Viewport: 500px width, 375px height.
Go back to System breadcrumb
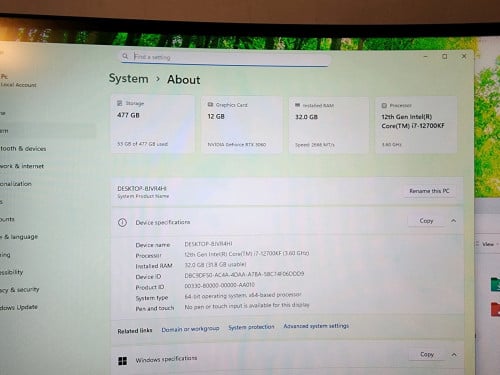pyautogui.click(x=129, y=79)
